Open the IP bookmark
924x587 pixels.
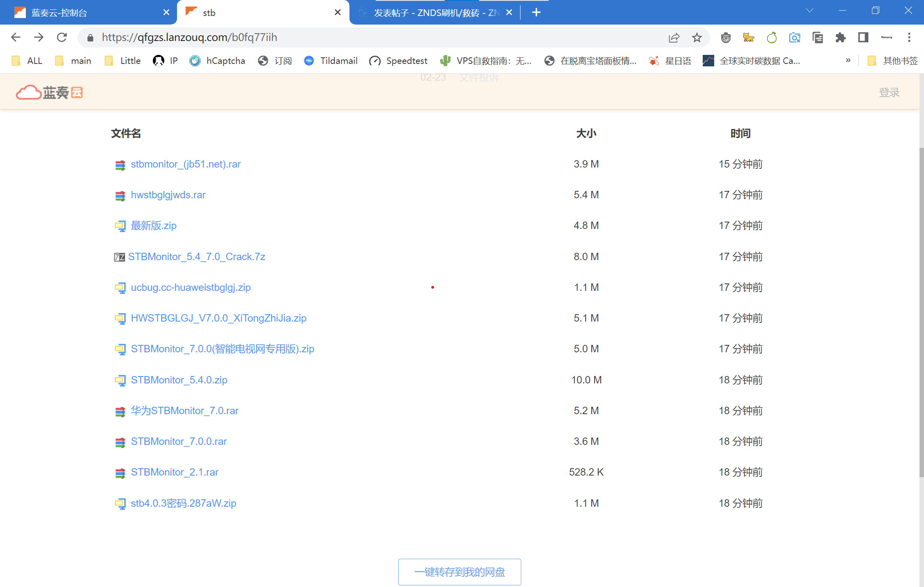point(165,61)
